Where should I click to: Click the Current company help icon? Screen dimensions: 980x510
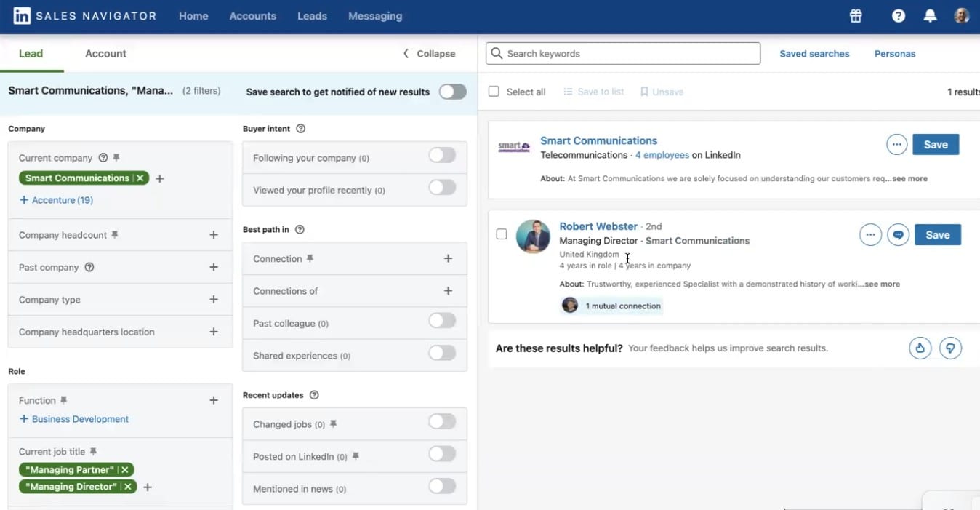103,158
